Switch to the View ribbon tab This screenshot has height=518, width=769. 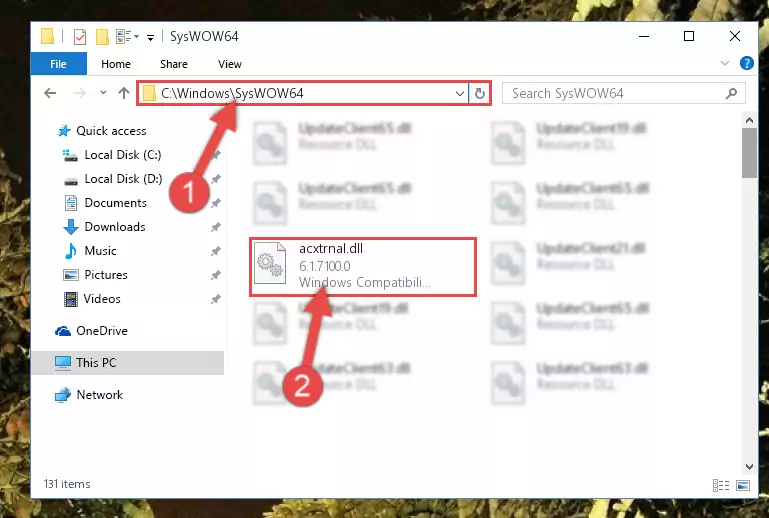click(230, 64)
